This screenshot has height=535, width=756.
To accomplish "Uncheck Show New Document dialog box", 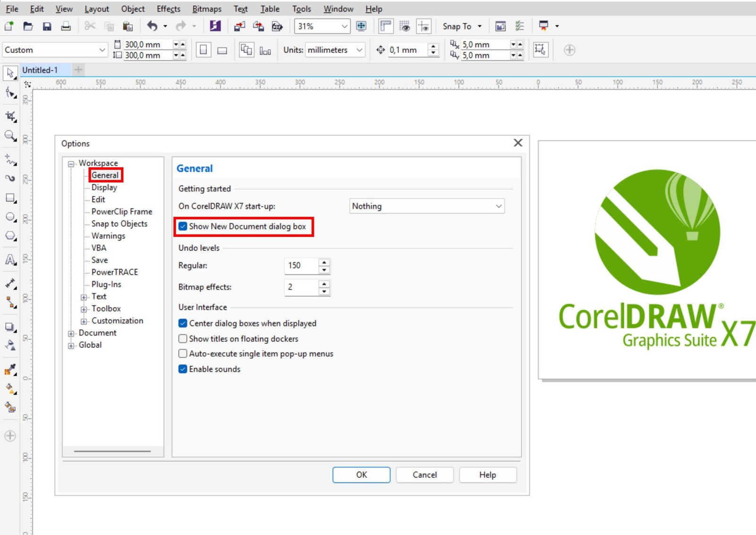I will 182,226.
